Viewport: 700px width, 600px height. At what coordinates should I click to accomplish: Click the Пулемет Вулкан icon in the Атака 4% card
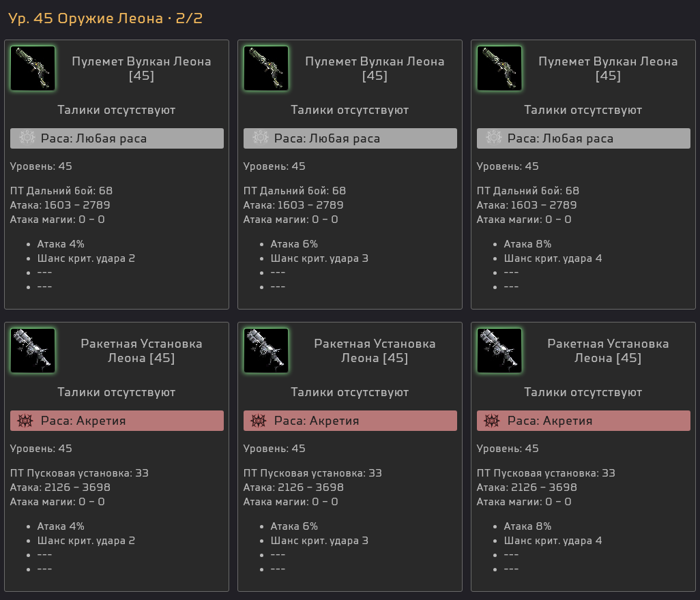click(x=33, y=68)
